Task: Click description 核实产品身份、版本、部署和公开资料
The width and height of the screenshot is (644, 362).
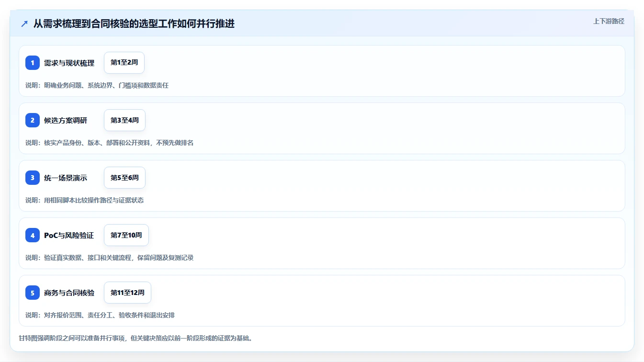Action: tap(97, 143)
